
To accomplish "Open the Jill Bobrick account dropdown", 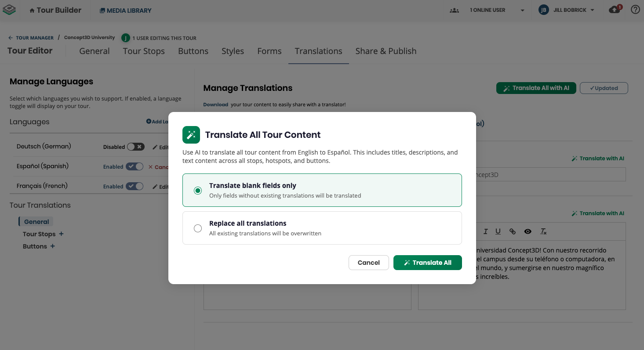I will 567,10.
